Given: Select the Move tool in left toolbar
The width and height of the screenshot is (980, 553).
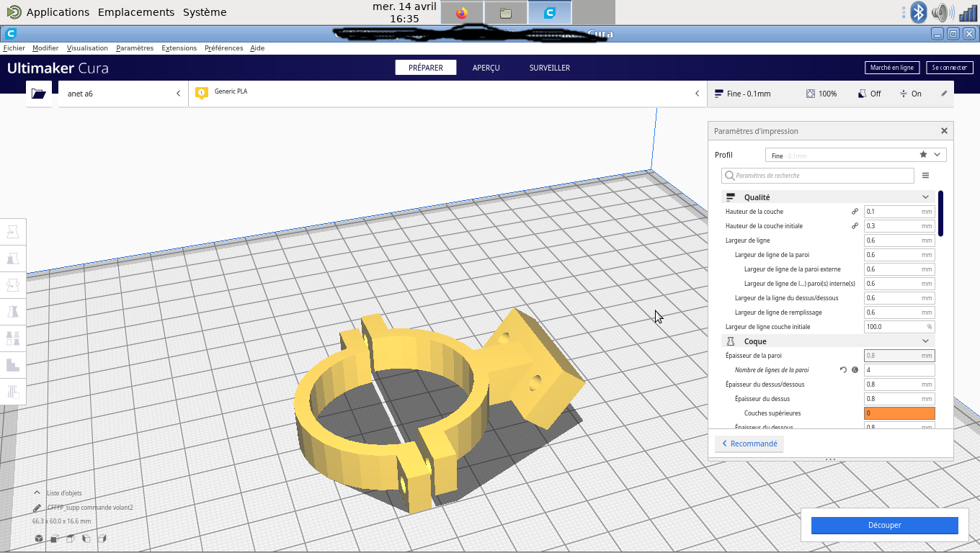Looking at the screenshot, I should coord(13,232).
